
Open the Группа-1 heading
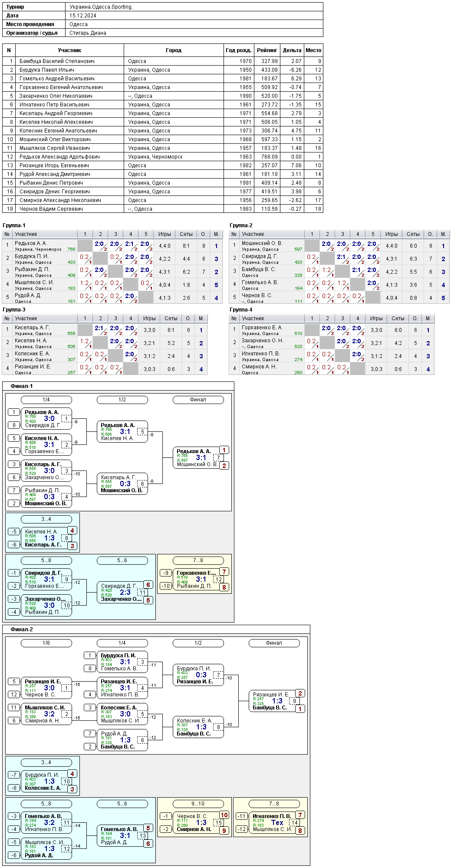[x=14, y=225]
